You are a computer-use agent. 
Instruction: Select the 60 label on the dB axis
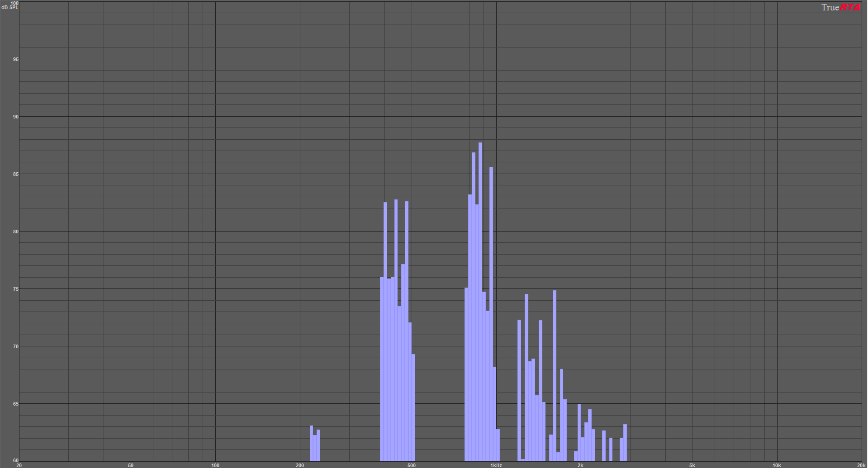tap(16, 461)
